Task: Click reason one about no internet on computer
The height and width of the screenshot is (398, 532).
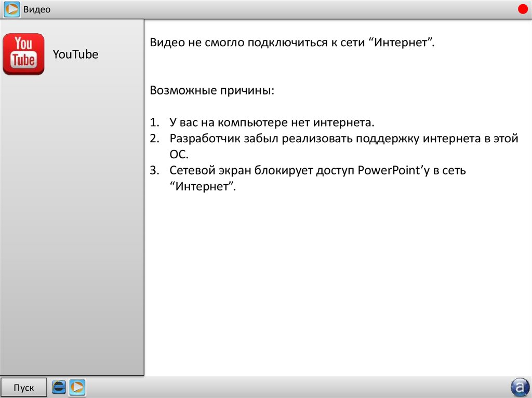Action: (271, 123)
